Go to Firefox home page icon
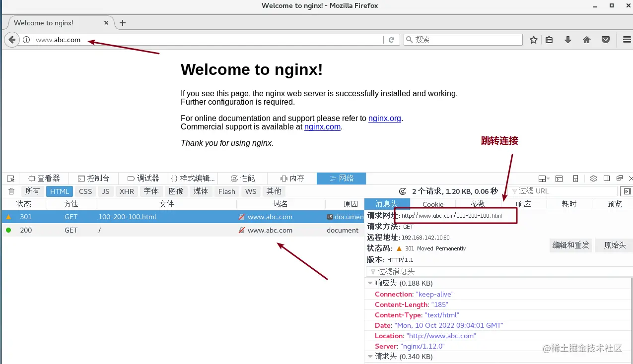This screenshot has height=364, width=633. point(586,39)
